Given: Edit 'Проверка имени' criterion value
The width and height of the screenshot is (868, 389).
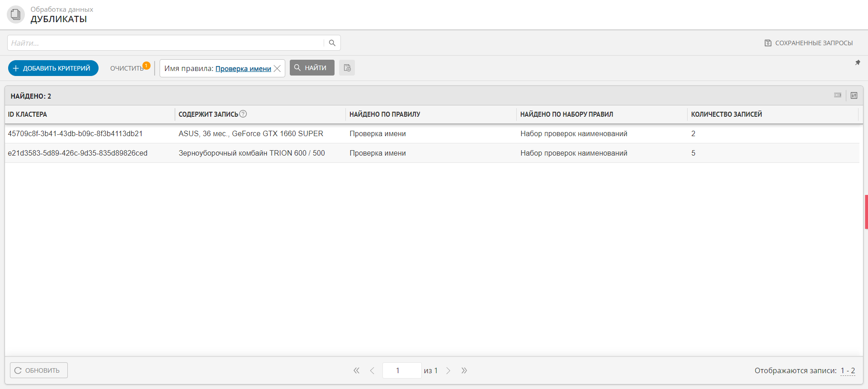Looking at the screenshot, I should [x=243, y=69].
